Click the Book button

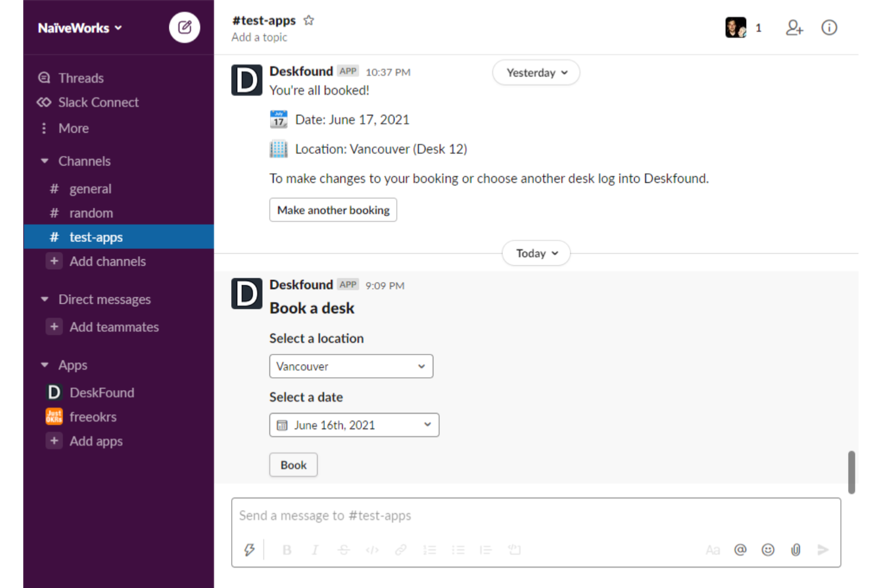[293, 465]
